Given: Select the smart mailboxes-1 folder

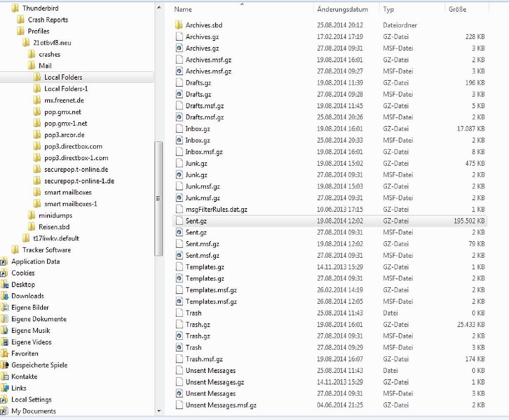Looking at the screenshot, I should point(71,204).
